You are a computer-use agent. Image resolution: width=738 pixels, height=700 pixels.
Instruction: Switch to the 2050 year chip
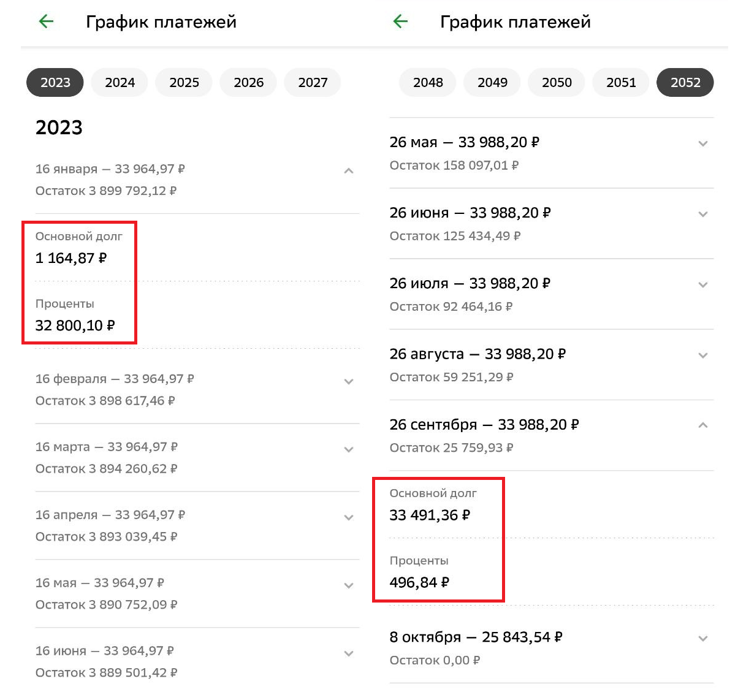pyautogui.click(x=557, y=83)
